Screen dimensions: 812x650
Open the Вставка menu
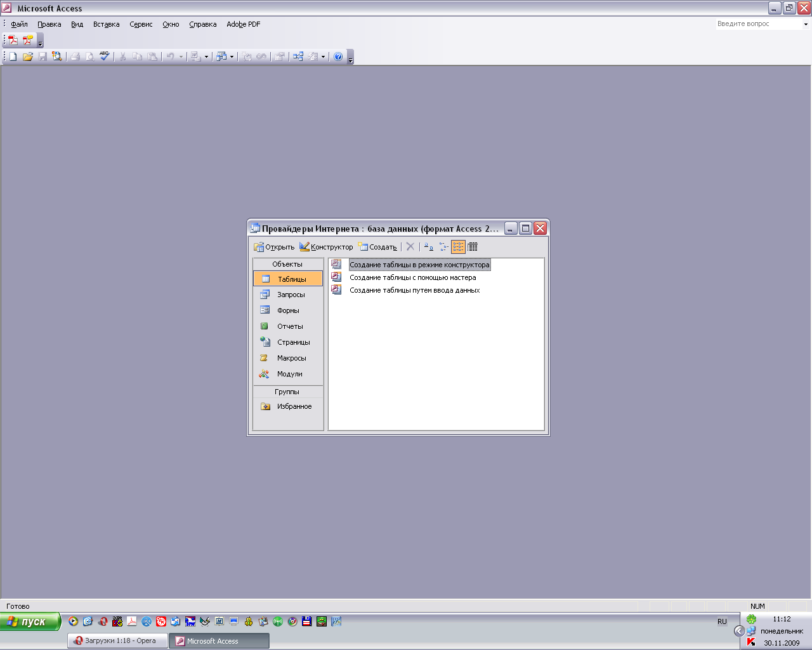point(106,24)
